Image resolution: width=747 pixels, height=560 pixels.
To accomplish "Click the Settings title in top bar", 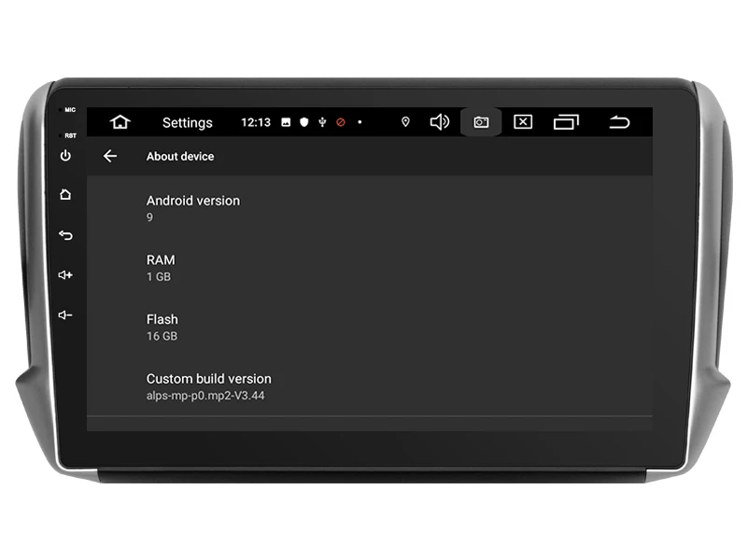I will 188,123.
